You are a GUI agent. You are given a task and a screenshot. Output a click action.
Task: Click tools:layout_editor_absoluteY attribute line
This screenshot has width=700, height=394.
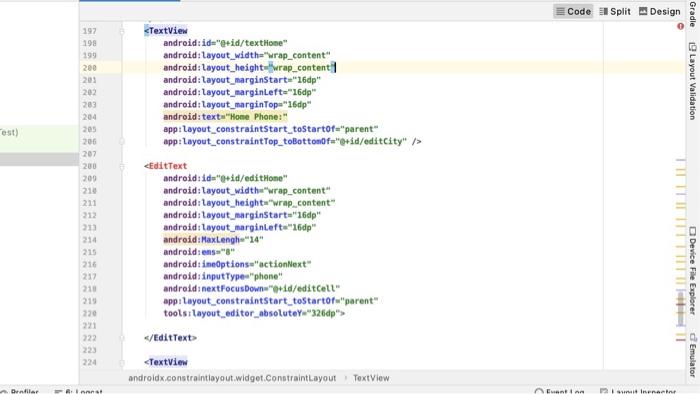point(254,313)
